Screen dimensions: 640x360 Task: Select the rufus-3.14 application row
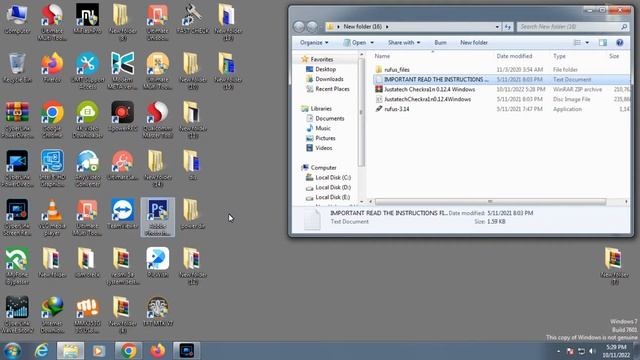pos(501,109)
